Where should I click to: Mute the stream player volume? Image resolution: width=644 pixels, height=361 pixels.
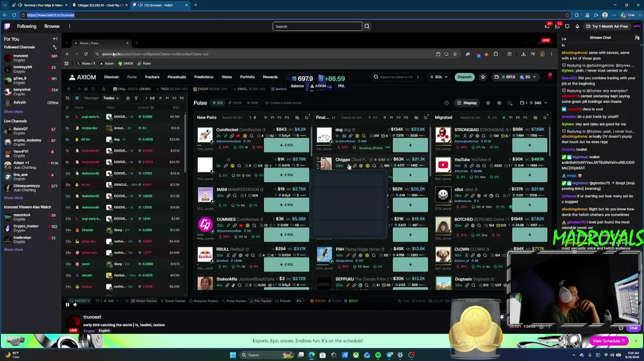coord(75,304)
